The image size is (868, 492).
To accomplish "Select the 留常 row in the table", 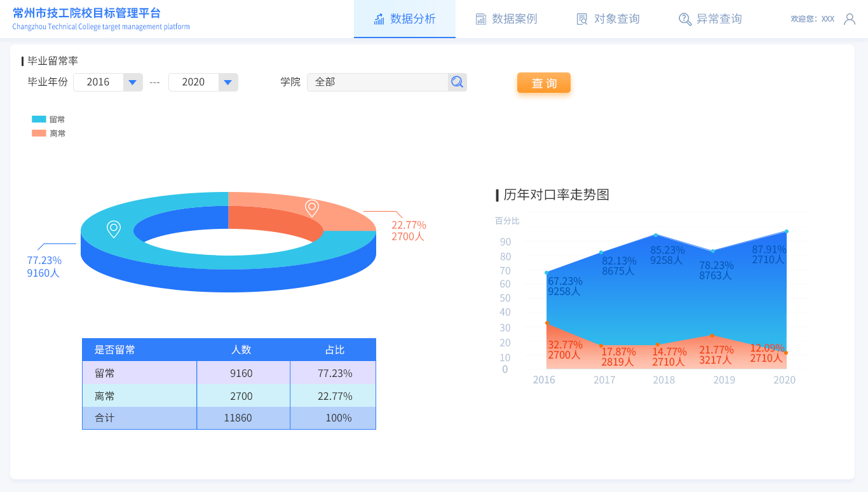I will tap(229, 373).
